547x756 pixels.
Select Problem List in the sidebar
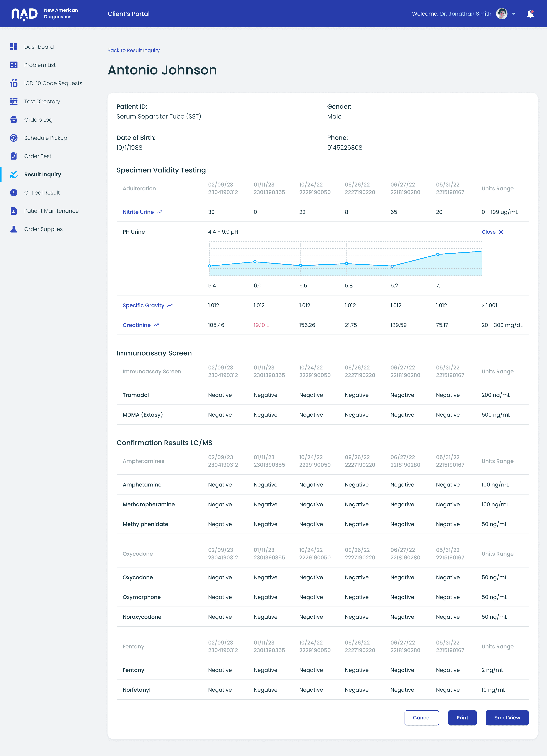click(40, 65)
